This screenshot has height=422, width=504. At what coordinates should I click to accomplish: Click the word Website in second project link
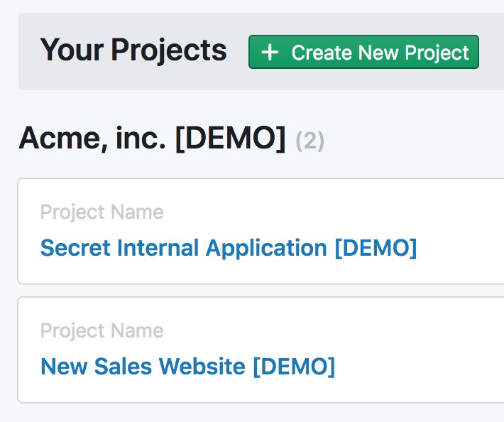(x=202, y=367)
